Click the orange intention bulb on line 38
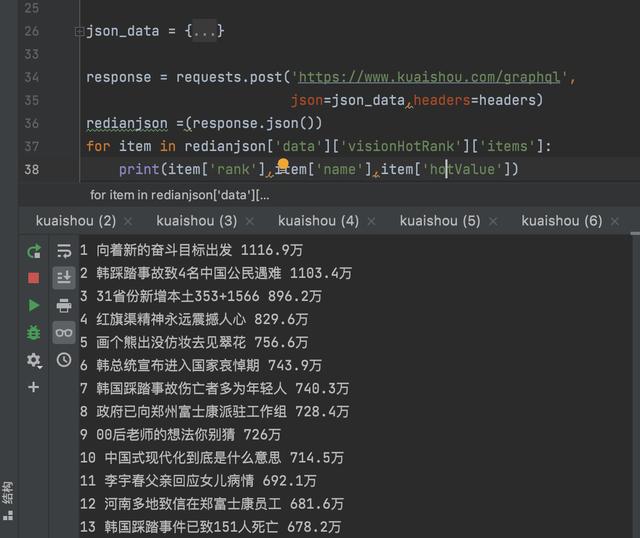This screenshot has width=640, height=538. 283,165
